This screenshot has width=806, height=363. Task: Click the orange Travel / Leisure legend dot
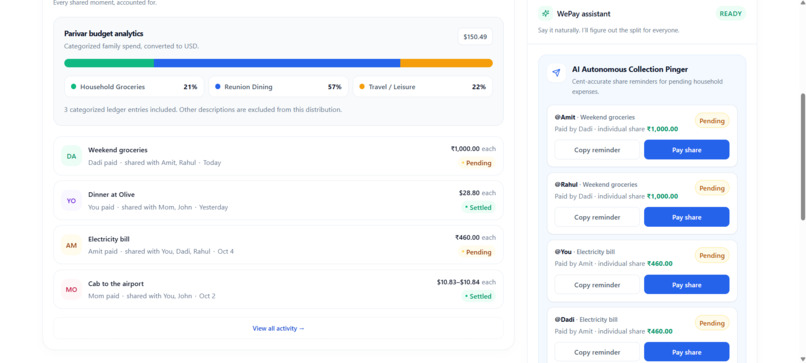pos(362,87)
